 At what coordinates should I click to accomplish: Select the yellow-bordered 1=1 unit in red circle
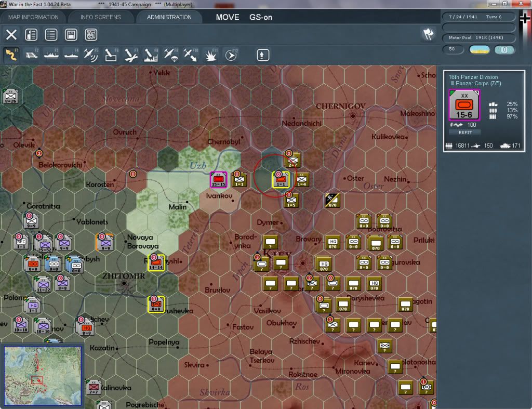(x=281, y=180)
